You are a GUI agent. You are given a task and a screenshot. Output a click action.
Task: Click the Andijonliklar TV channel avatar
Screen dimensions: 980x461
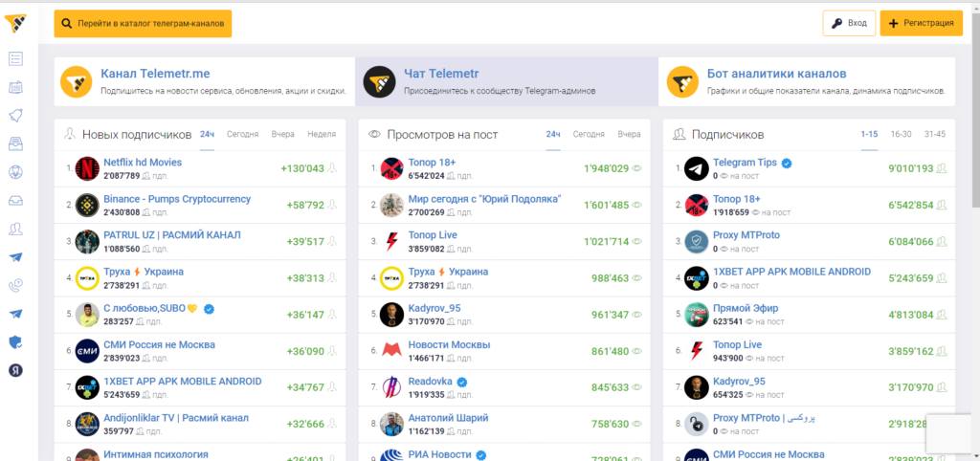[x=87, y=424]
